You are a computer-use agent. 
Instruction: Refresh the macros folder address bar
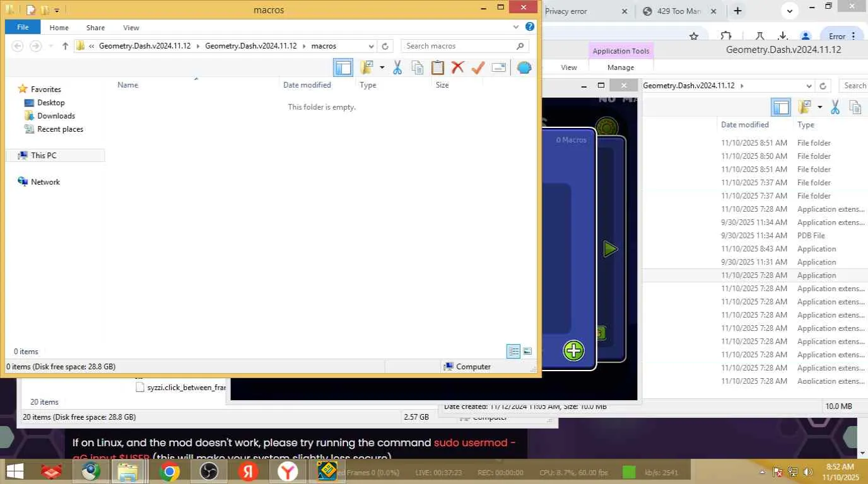[385, 46]
